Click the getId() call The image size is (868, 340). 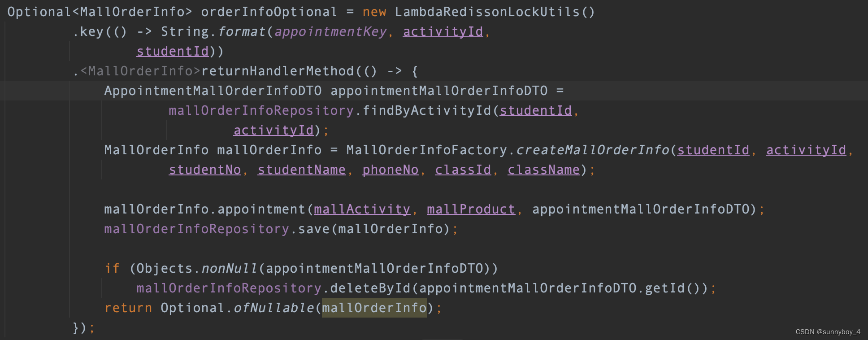[x=673, y=288]
